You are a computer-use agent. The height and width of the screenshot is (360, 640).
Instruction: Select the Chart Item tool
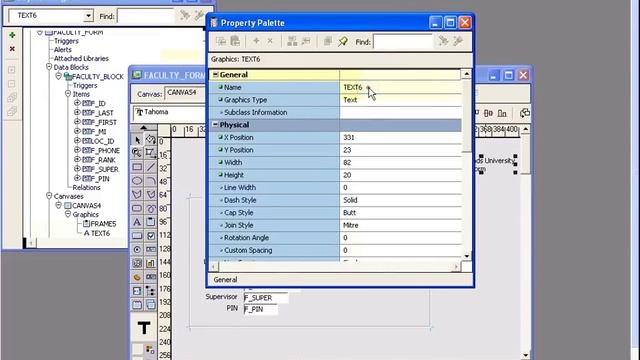coord(151,263)
